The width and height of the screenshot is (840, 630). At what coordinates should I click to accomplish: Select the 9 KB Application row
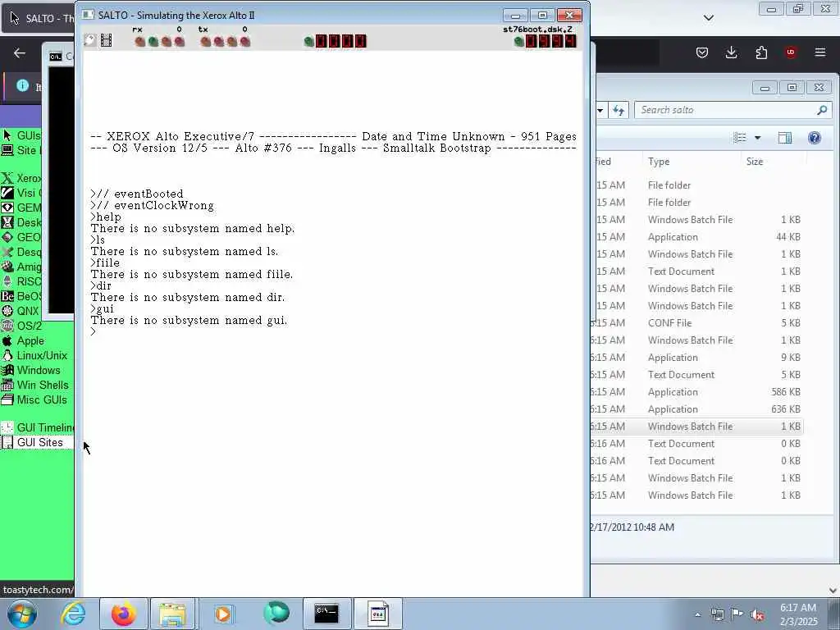coord(696,358)
